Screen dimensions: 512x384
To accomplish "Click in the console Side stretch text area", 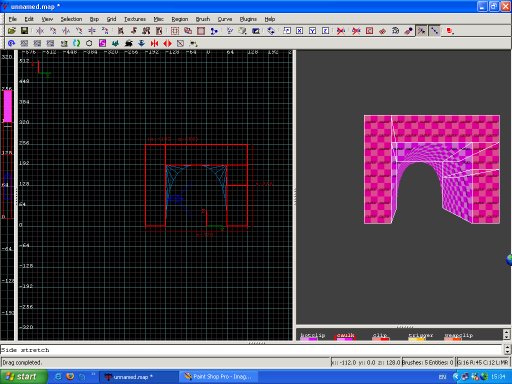I will (x=251, y=350).
